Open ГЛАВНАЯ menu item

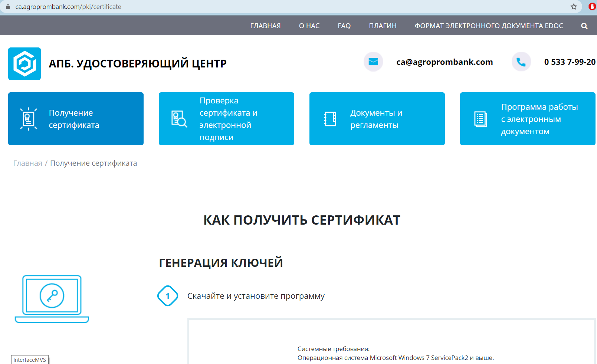pyautogui.click(x=265, y=26)
